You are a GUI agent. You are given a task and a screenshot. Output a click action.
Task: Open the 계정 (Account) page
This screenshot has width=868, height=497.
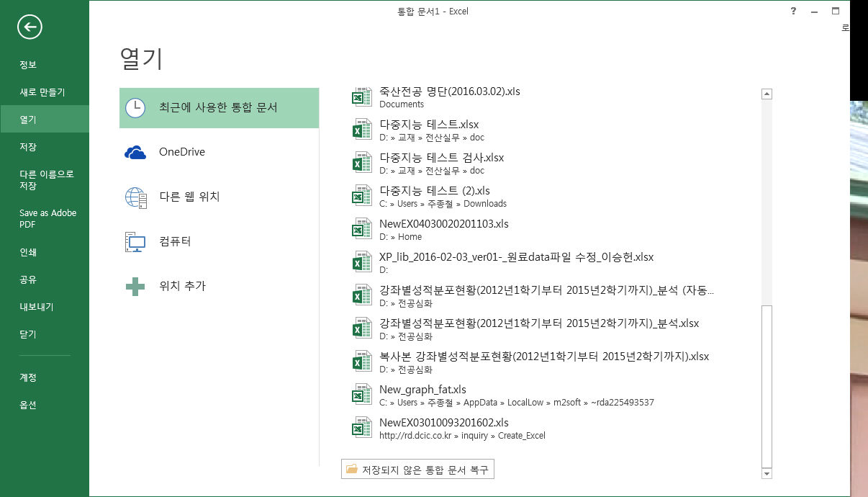tap(45, 377)
